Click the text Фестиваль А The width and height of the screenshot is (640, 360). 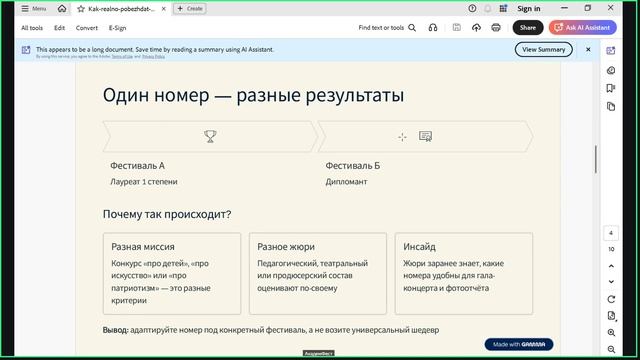point(137,166)
